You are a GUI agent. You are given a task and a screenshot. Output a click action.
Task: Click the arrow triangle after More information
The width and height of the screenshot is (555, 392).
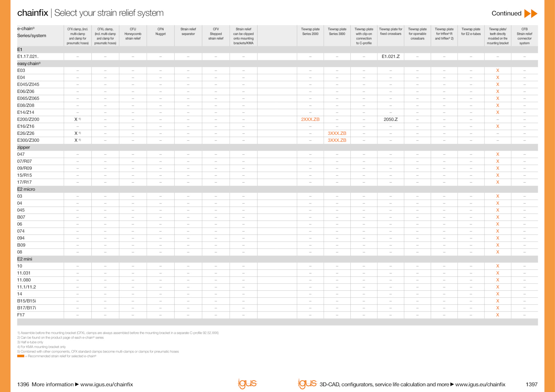point(77,384)
